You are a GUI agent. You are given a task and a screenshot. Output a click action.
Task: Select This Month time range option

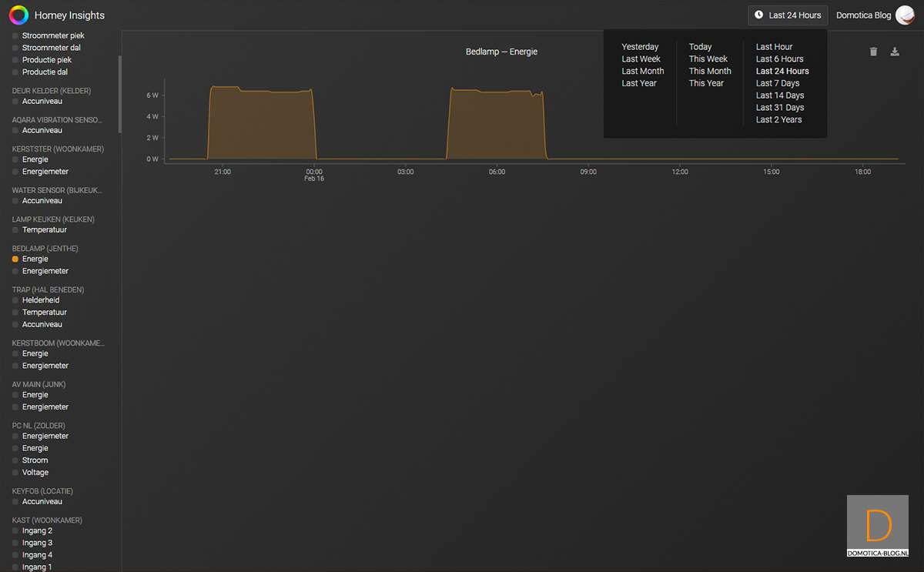click(x=710, y=71)
